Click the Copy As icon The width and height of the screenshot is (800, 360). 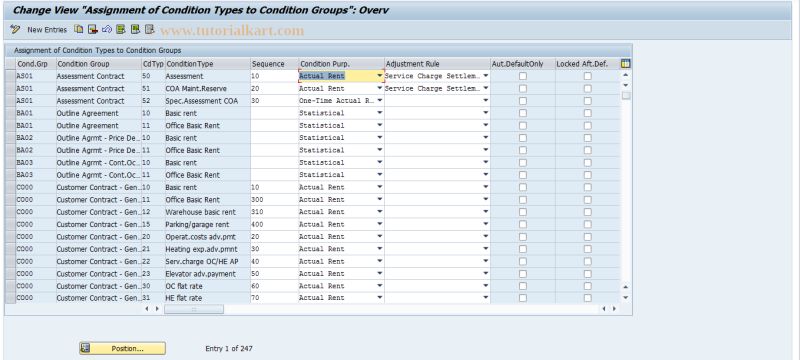79,30
